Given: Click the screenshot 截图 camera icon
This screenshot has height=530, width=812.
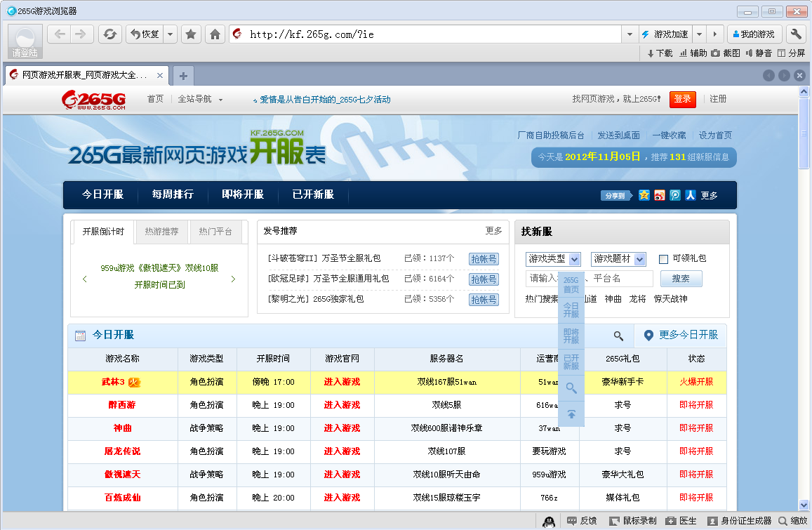Looking at the screenshot, I should 716,53.
